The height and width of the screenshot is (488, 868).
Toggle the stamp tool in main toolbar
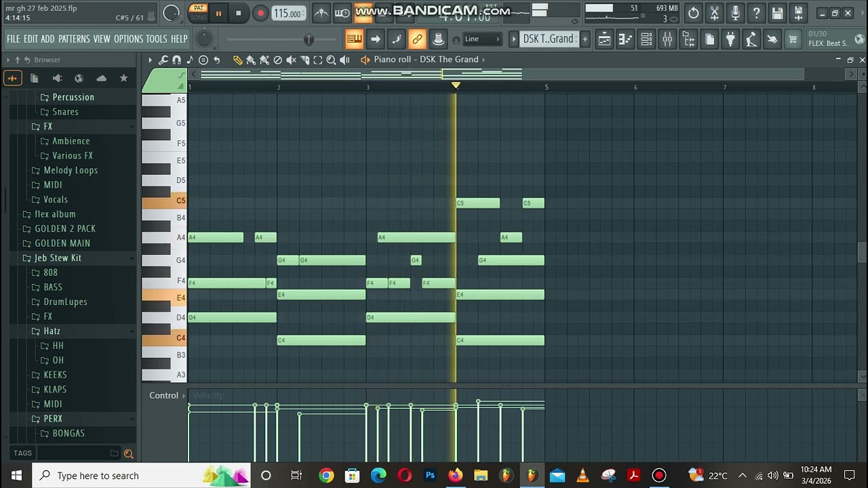point(438,39)
